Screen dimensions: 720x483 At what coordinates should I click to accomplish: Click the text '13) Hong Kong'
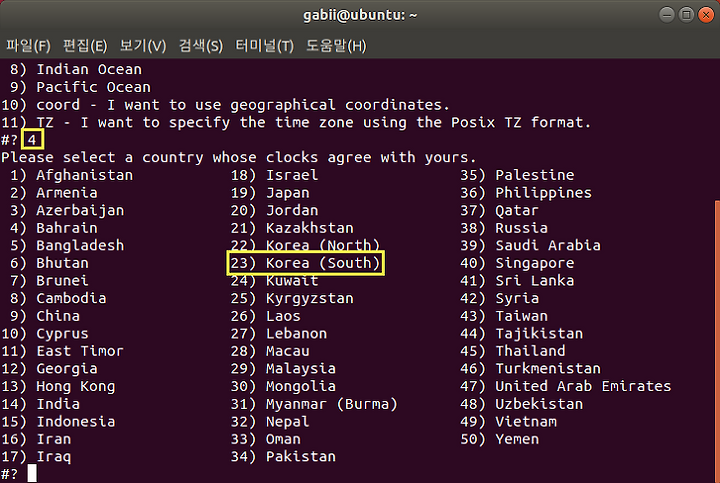58,386
